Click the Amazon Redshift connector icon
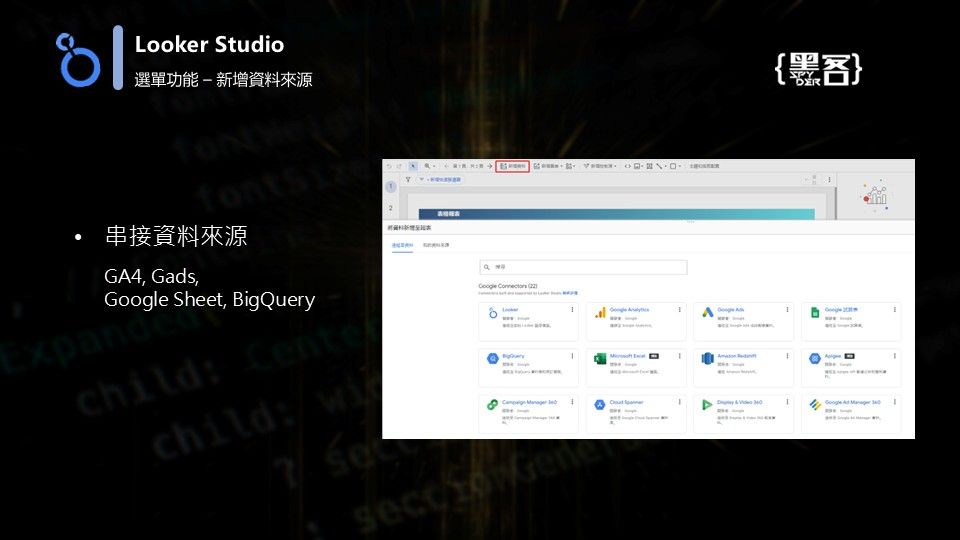 click(708, 359)
